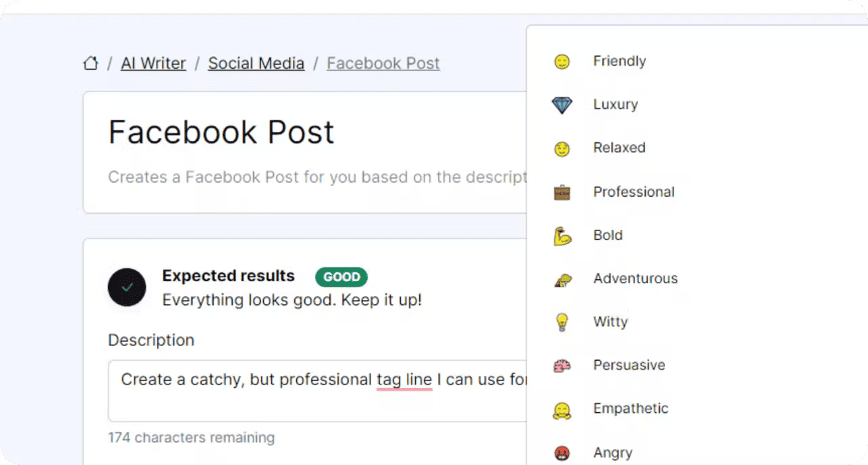Click the green GOOD status badge

coord(341,276)
